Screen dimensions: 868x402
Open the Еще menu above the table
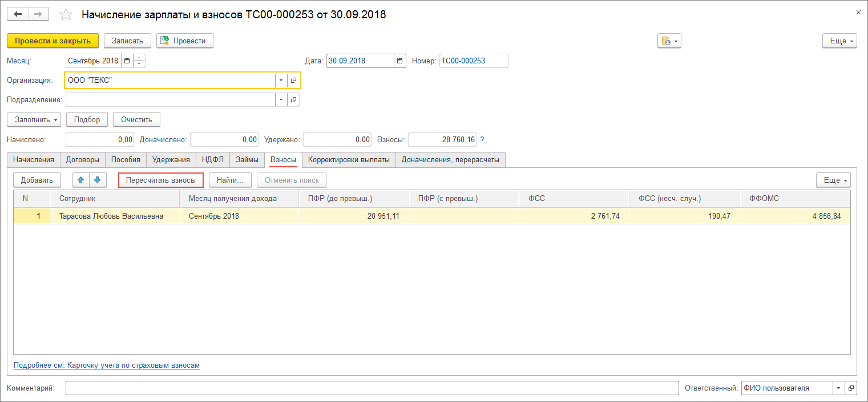[x=833, y=179]
